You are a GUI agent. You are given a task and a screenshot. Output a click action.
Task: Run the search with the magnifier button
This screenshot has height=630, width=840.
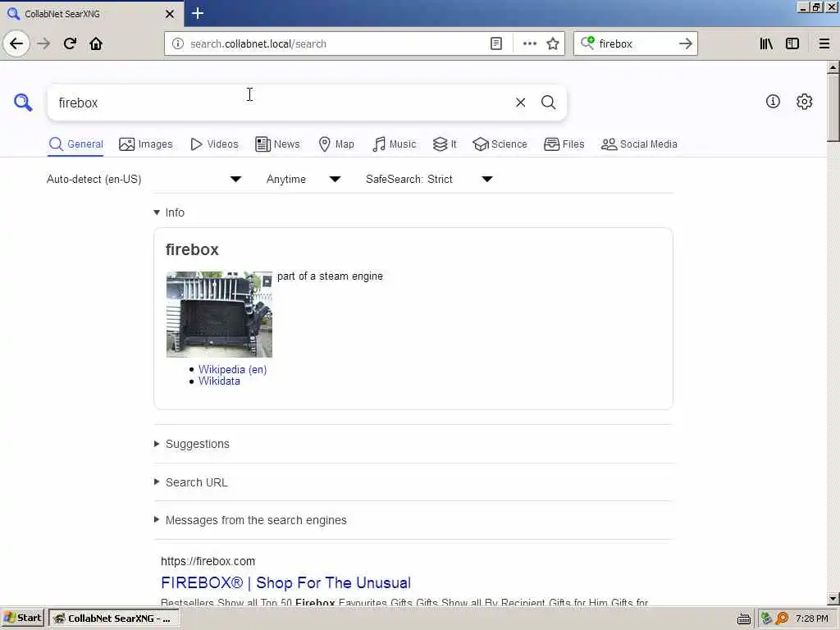click(548, 103)
